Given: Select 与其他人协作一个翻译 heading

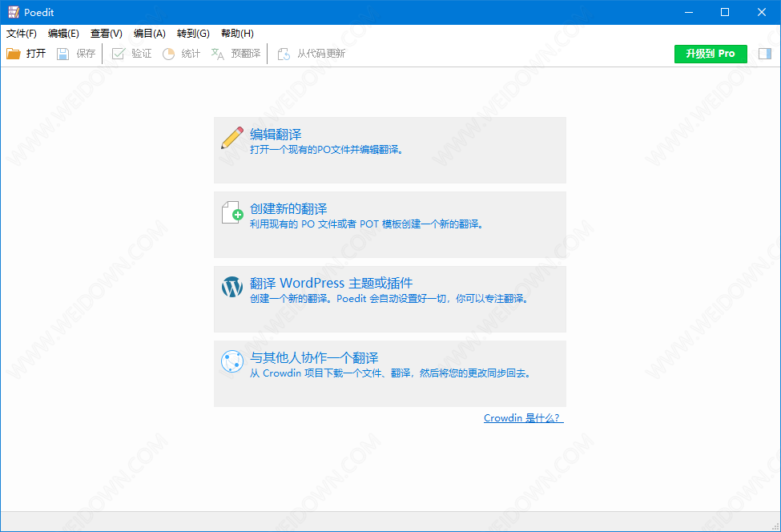Looking at the screenshot, I should [314, 357].
